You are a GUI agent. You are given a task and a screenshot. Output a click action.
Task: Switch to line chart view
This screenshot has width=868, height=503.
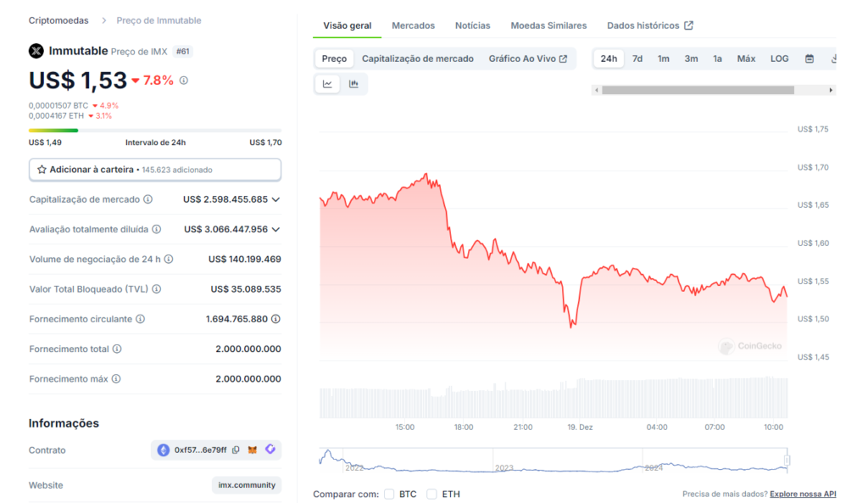(328, 84)
